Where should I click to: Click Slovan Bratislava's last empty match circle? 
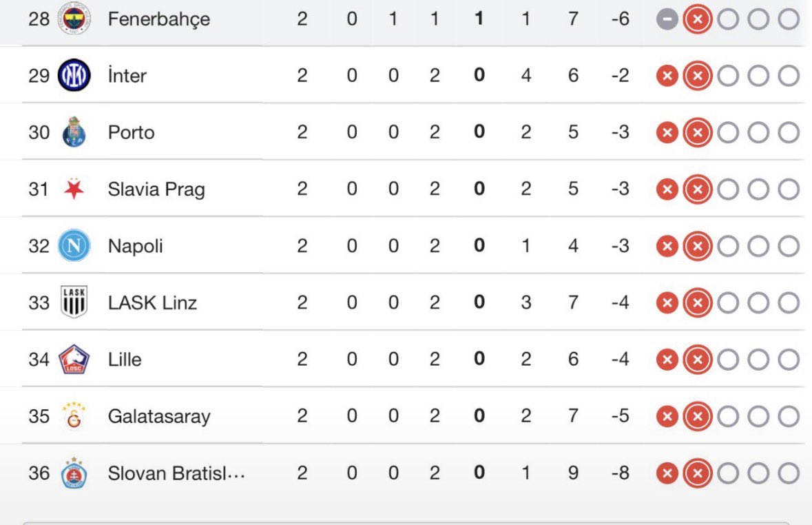tap(789, 473)
